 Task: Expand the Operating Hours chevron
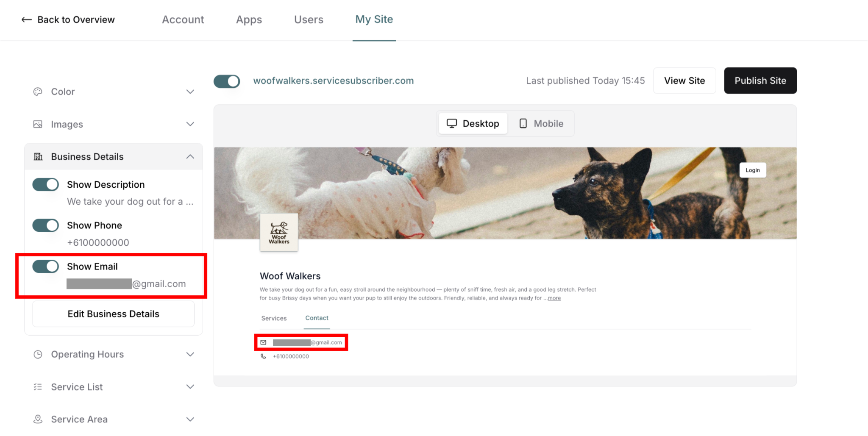coord(190,354)
